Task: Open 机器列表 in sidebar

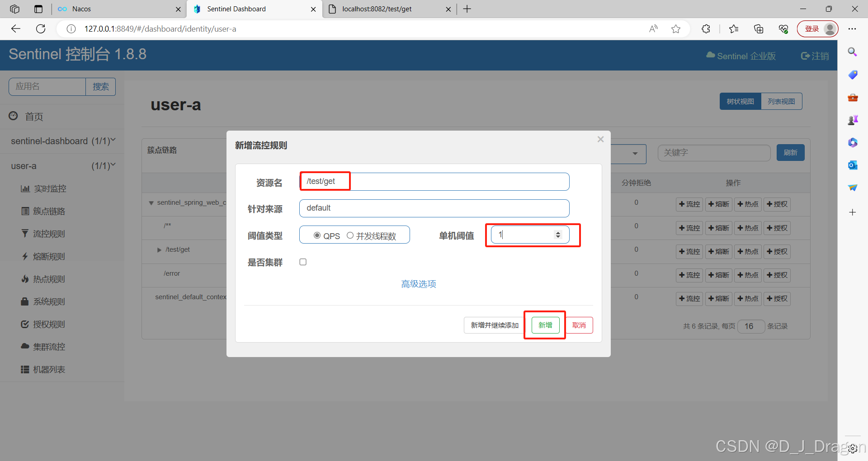Action: [50, 369]
